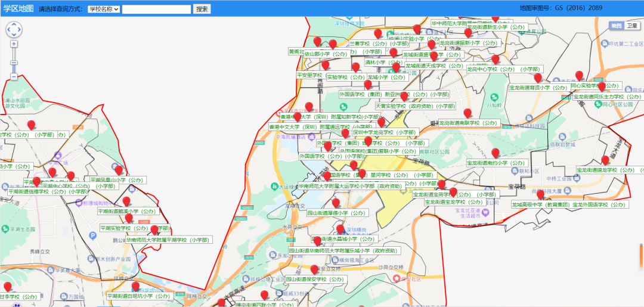Image resolution: width=644 pixels, height=307 pixels.
Task: Switch to 卫星 satellite view
Action: 632,26
